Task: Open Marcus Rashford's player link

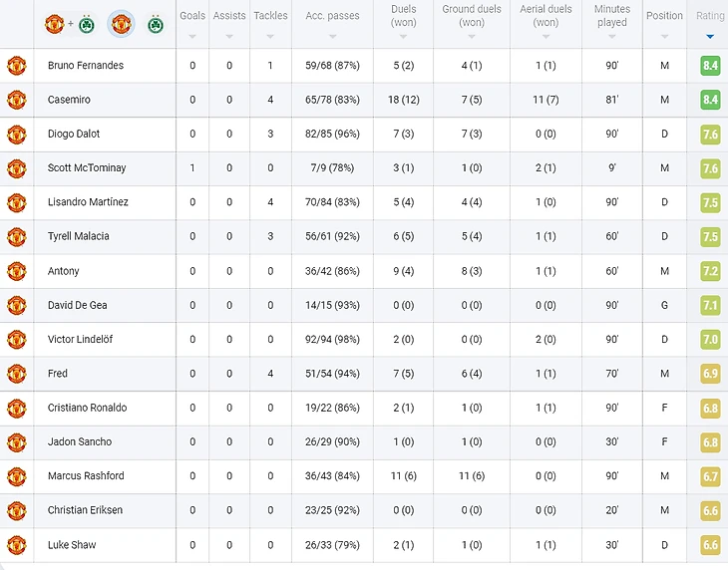Action: click(x=87, y=476)
